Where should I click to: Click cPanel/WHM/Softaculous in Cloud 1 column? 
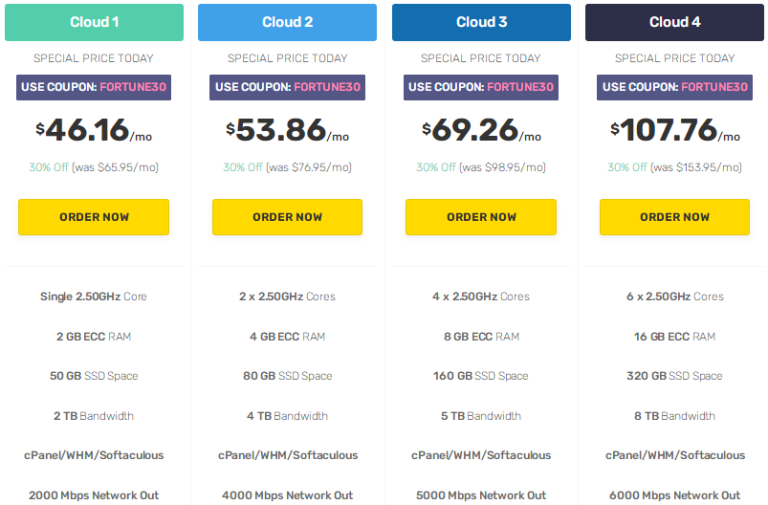[x=94, y=455]
